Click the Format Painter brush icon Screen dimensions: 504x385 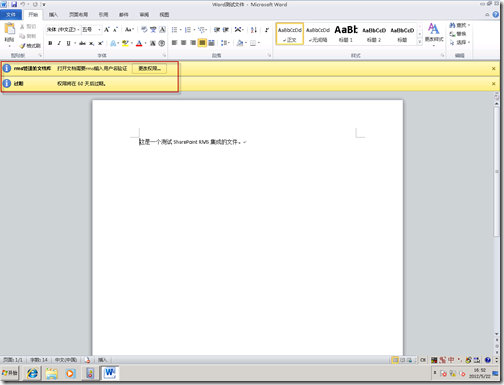(23, 46)
